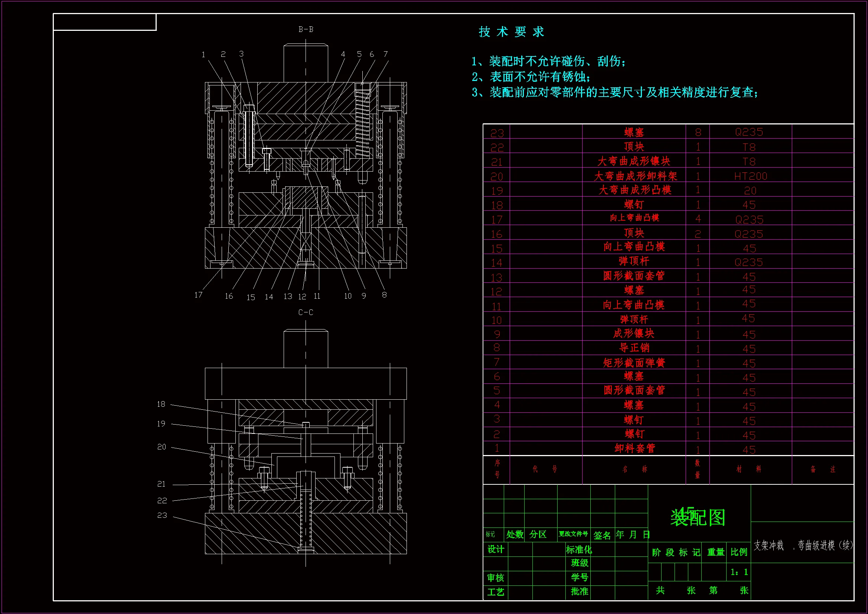Click the 大弯曲成形卸料架 name cell

(x=635, y=176)
